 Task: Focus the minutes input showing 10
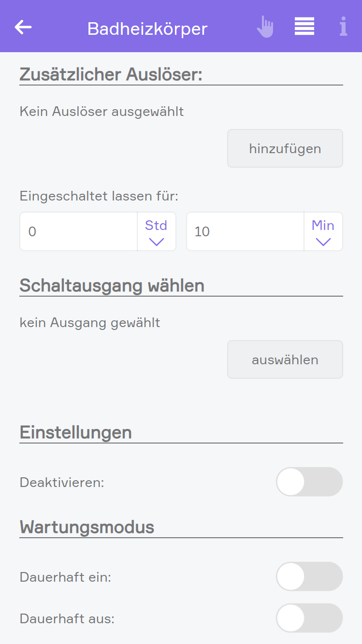coord(245,231)
